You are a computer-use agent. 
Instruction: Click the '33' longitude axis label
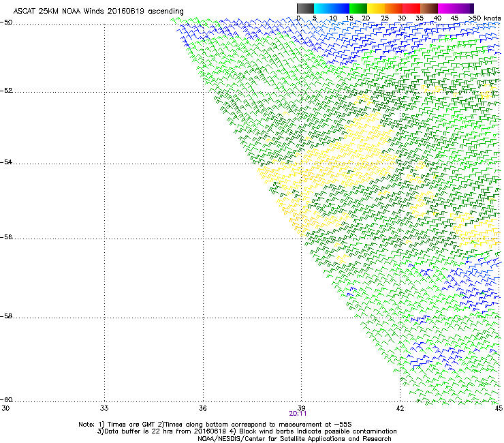pyautogui.click(x=104, y=408)
